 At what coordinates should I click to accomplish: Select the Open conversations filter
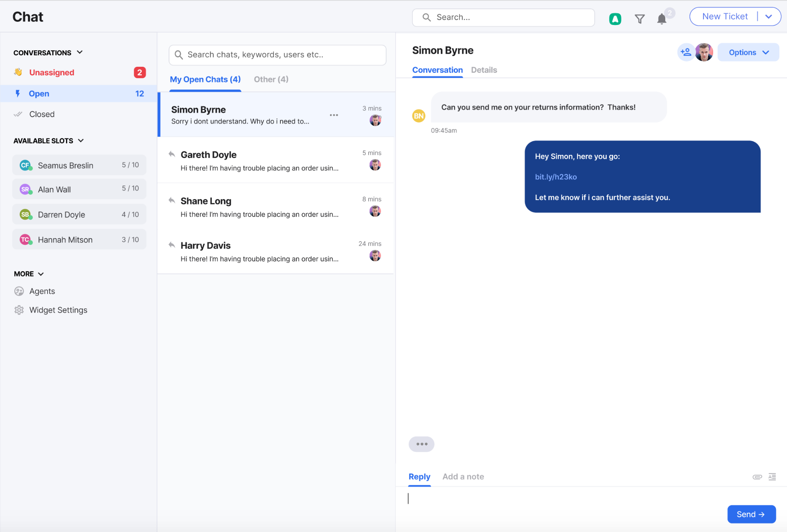pos(39,93)
